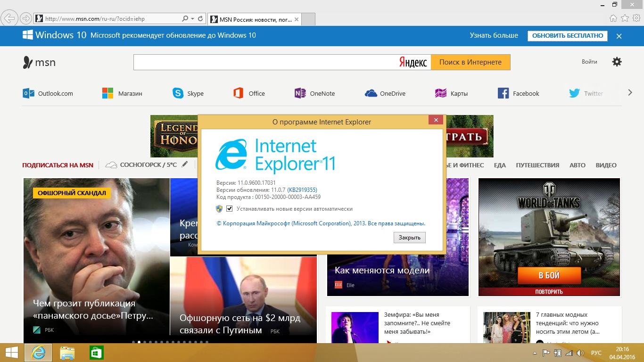The height and width of the screenshot is (362, 644).
Task: Click the search magnifier in address bar
Action: click(x=185, y=19)
